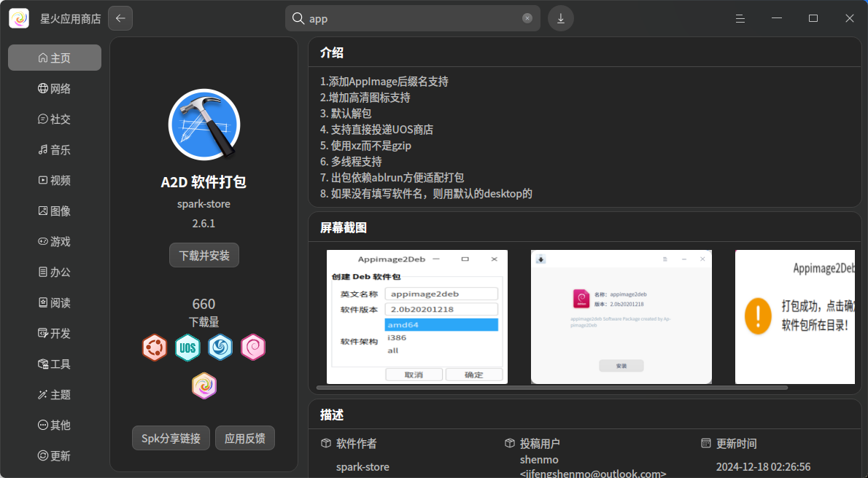Open the 游戏 games category
The width and height of the screenshot is (868, 478).
pos(54,241)
